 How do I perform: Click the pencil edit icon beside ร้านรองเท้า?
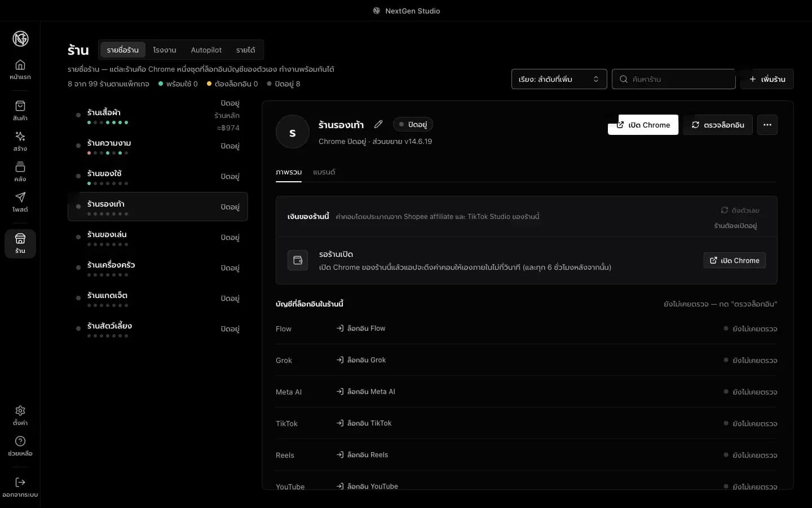[x=378, y=124]
